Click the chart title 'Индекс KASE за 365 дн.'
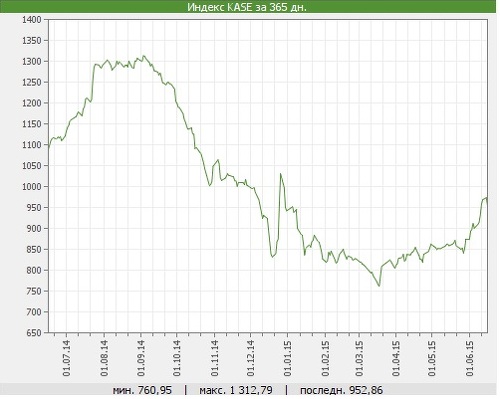 click(247, 7)
